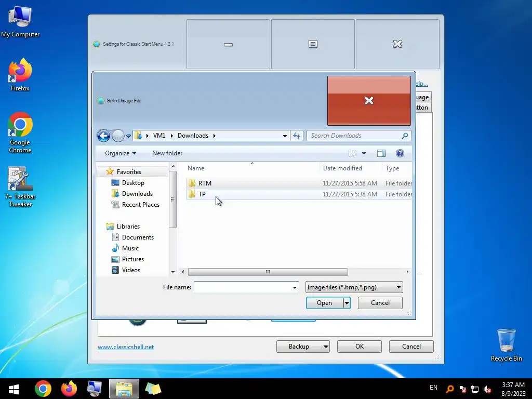Open the view options dropdown arrow
This screenshot has width=532, height=399.
pos(364,153)
